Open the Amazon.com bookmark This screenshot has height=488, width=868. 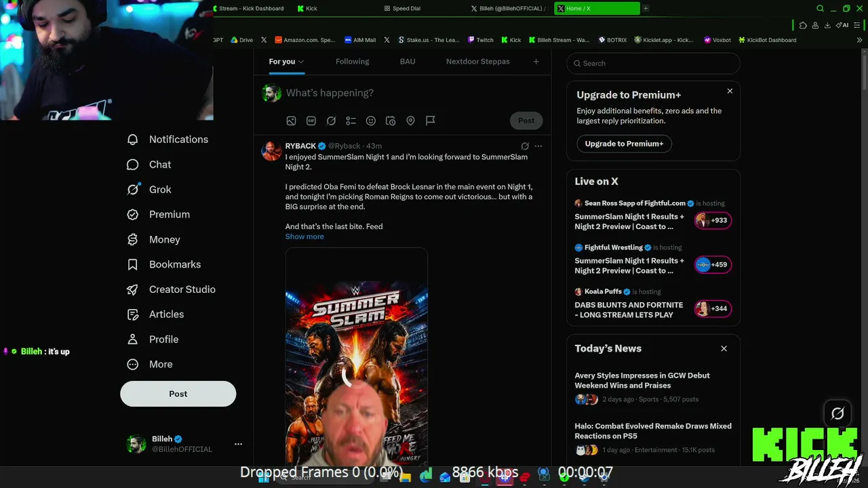304,40
